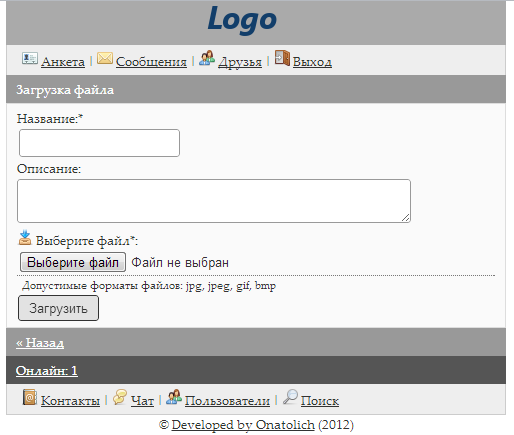
Task: Click the address book icon beside Контакты
Action: [30, 397]
